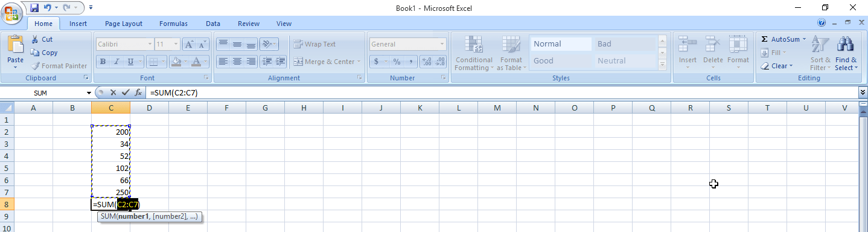The image size is (868, 232).
Task: Toggle Underline formatting
Action: (x=130, y=61)
